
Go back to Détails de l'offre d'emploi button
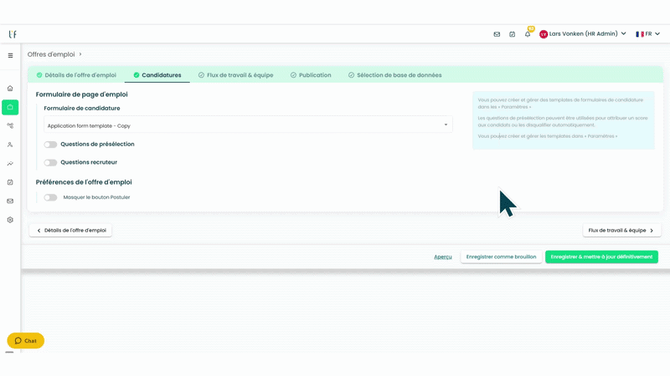(x=71, y=230)
